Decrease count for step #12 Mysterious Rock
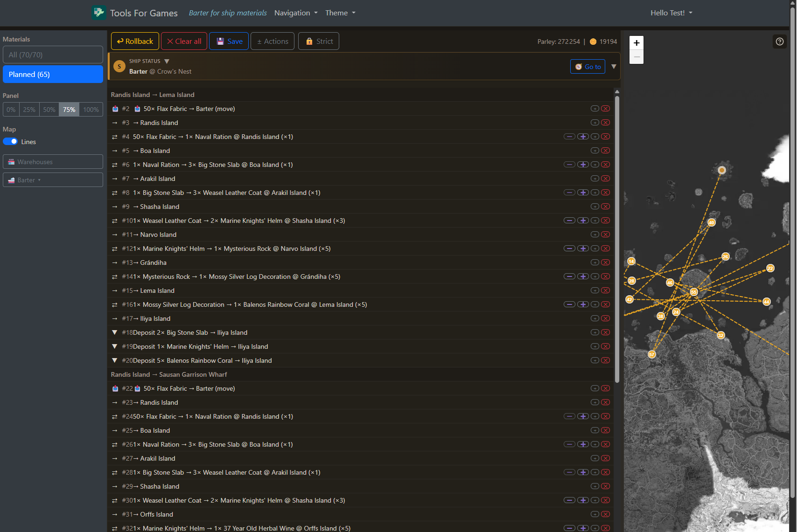797x532 pixels. point(569,249)
